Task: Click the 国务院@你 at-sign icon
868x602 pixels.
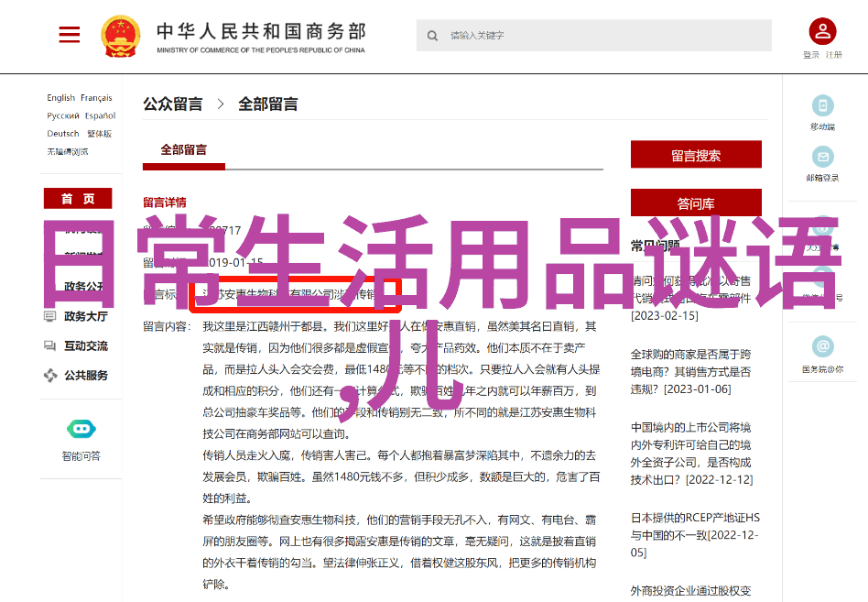Action: pos(822,347)
